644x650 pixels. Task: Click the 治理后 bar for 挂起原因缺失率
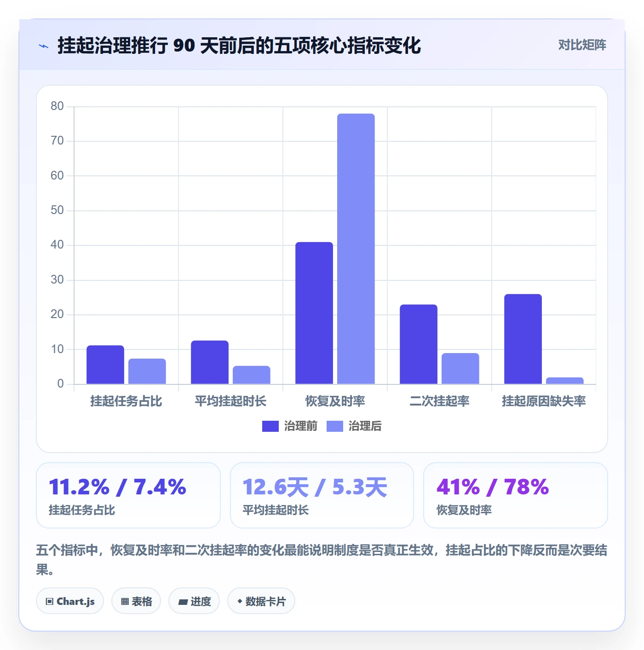point(565,381)
